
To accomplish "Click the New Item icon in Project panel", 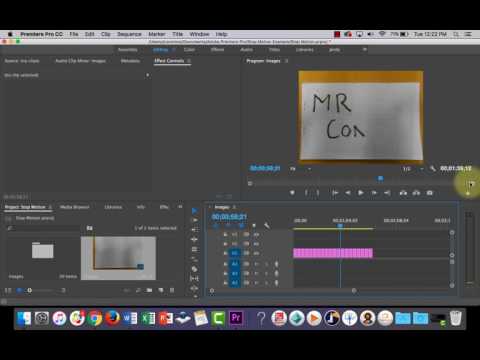I will (161, 290).
